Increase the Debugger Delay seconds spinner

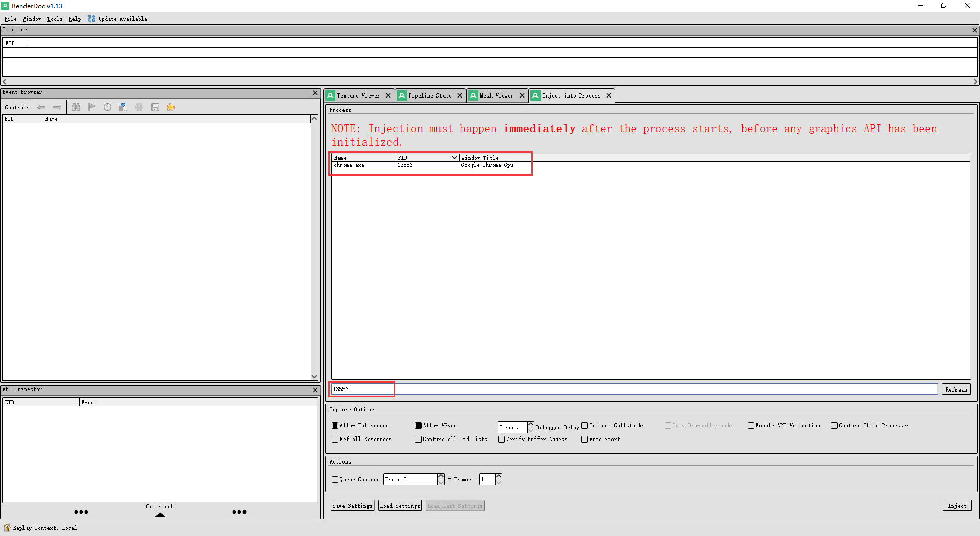(x=531, y=424)
